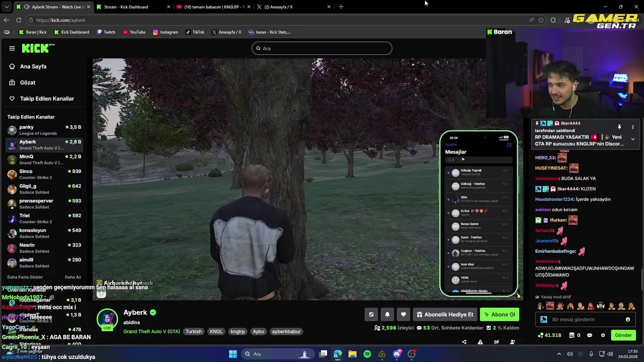
Task: Open Twitch bookmark
Action: (x=106, y=32)
